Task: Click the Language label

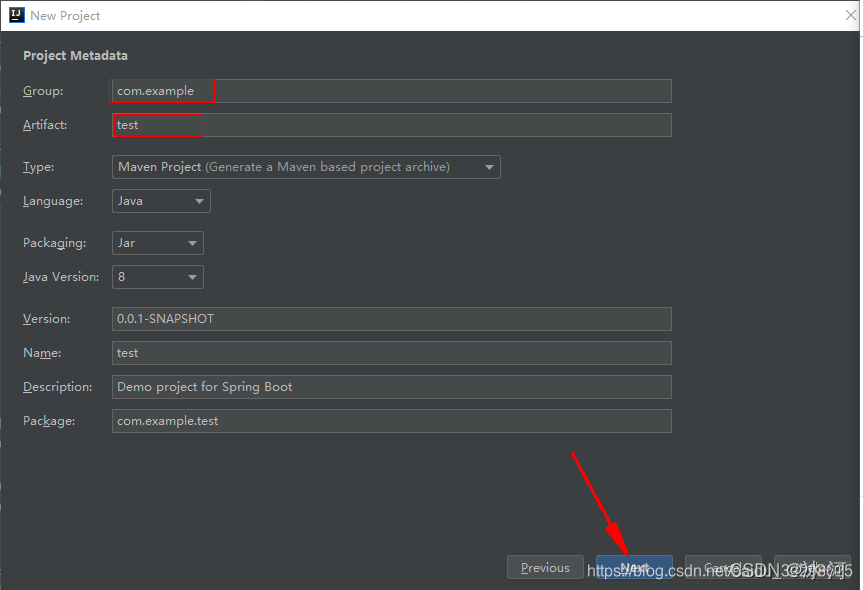Action: click(x=53, y=201)
